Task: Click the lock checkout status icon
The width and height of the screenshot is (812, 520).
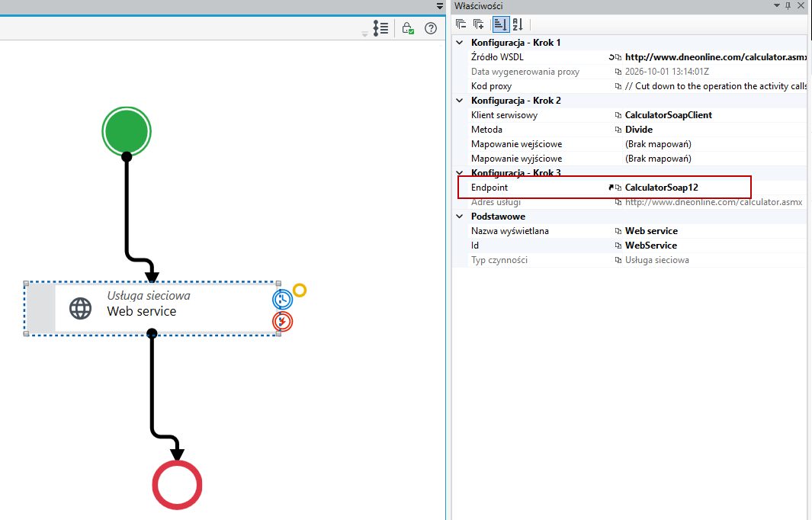Action: click(408, 28)
